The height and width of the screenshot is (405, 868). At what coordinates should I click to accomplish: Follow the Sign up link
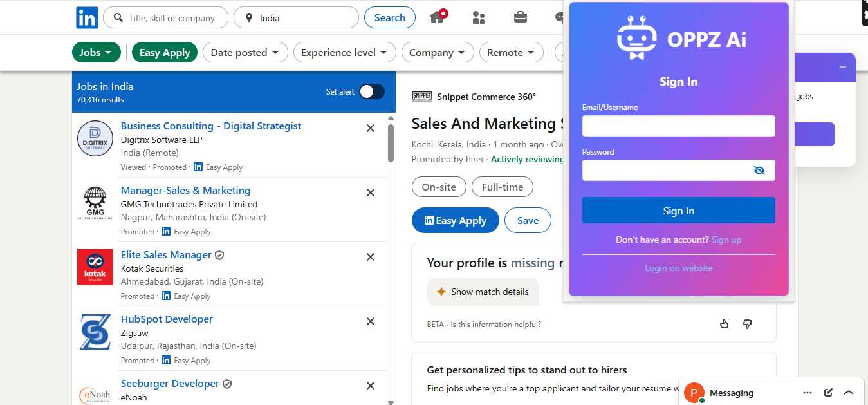[x=726, y=240]
